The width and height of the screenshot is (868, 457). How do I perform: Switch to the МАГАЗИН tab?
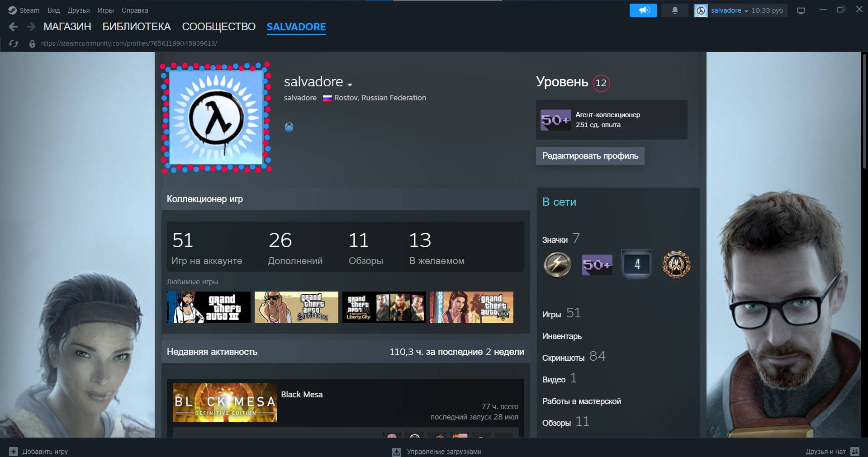(x=67, y=27)
